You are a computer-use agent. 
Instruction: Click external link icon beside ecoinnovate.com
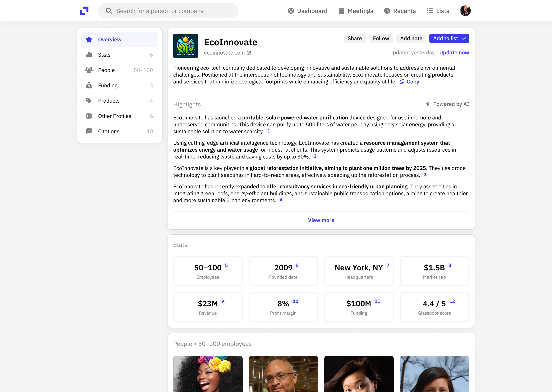tap(249, 53)
